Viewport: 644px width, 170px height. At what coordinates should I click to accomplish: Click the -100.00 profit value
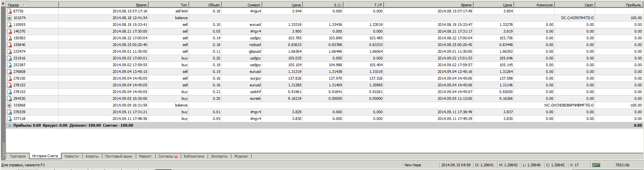pos(635,105)
